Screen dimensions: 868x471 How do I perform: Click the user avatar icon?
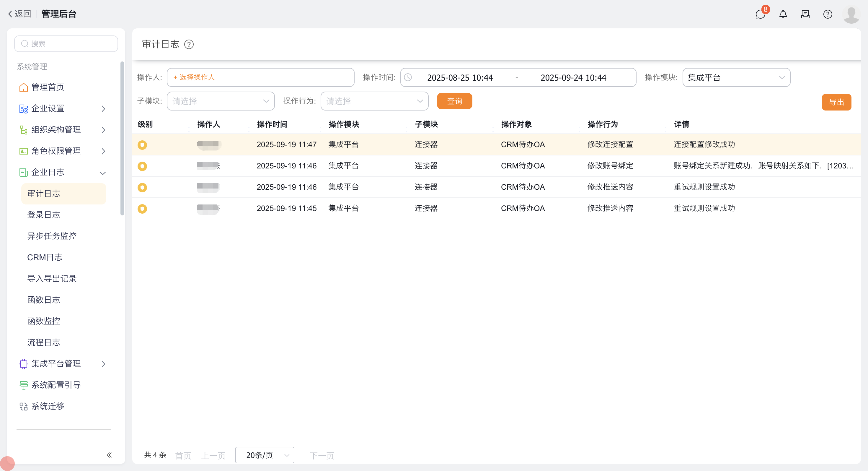851,15
